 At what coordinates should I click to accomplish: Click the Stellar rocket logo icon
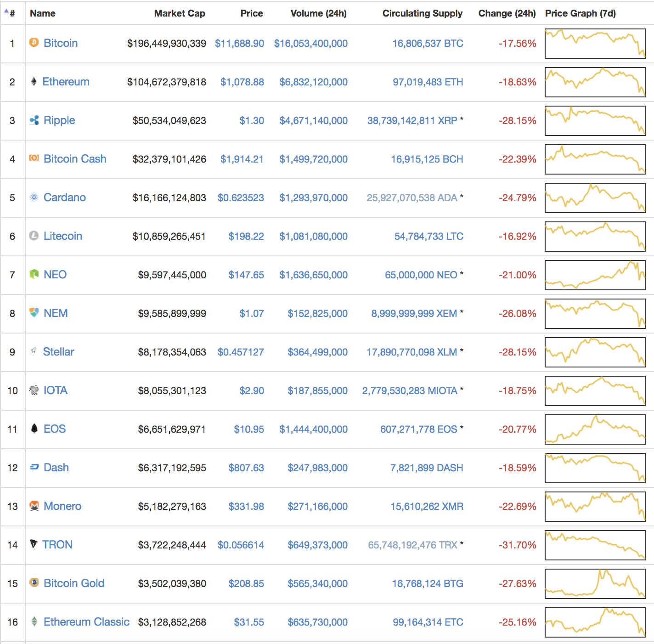click(x=34, y=351)
